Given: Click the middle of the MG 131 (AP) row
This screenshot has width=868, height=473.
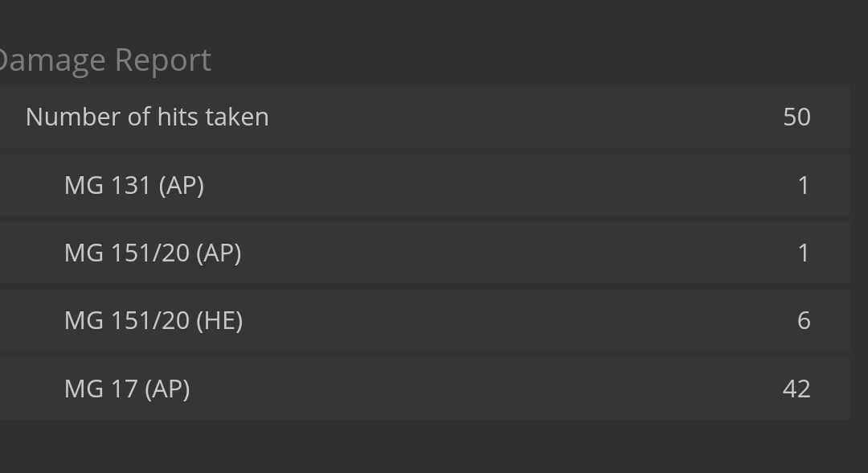Looking at the screenshot, I should pyautogui.click(x=424, y=185).
